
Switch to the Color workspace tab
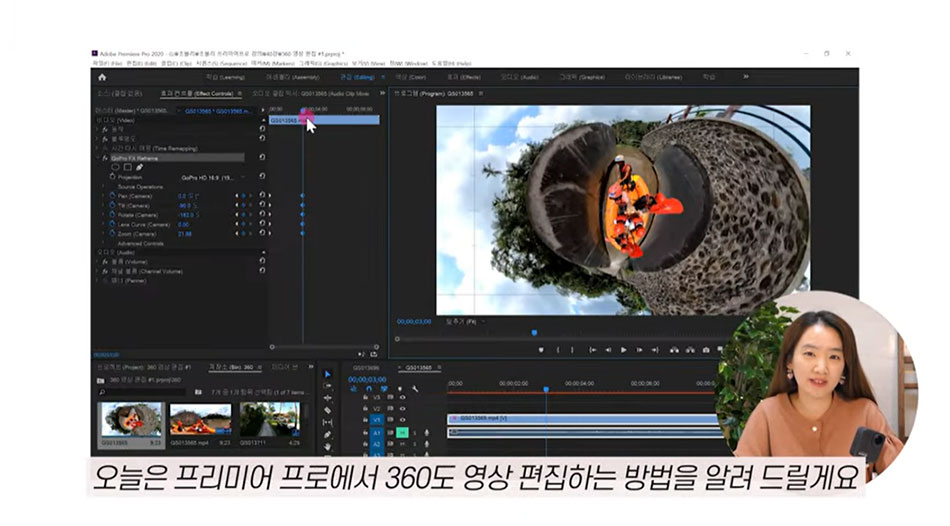411,78
